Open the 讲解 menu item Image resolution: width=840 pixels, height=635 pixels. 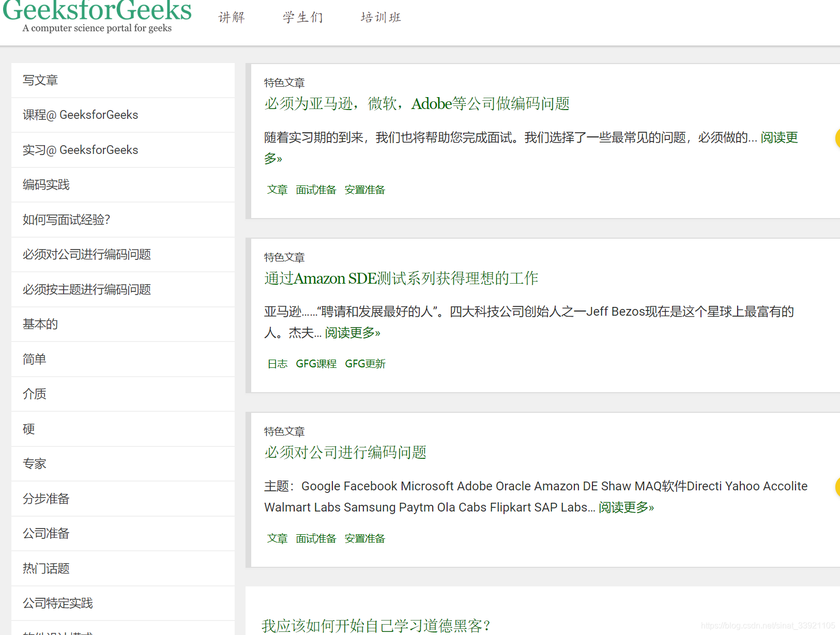pos(232,18)
